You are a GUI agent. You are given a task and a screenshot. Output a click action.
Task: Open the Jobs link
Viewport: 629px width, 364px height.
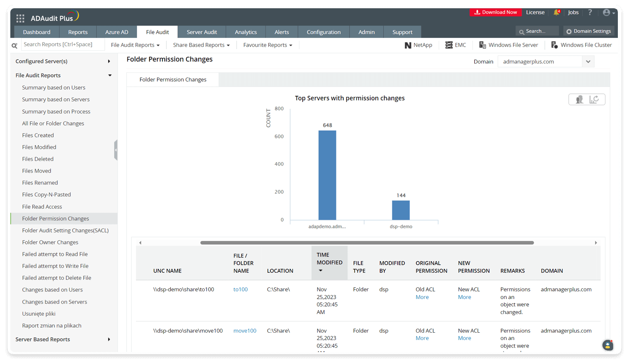pos(573,12)
